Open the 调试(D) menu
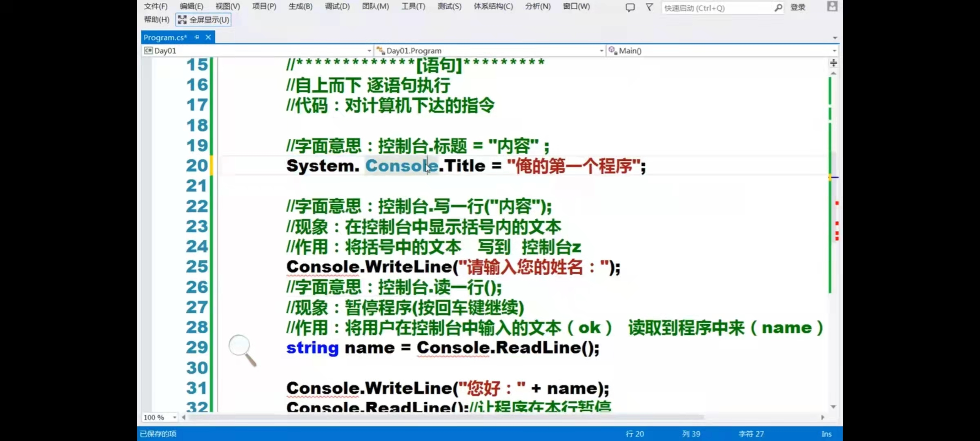The image size is (980, 441). [x=337, y=7]
